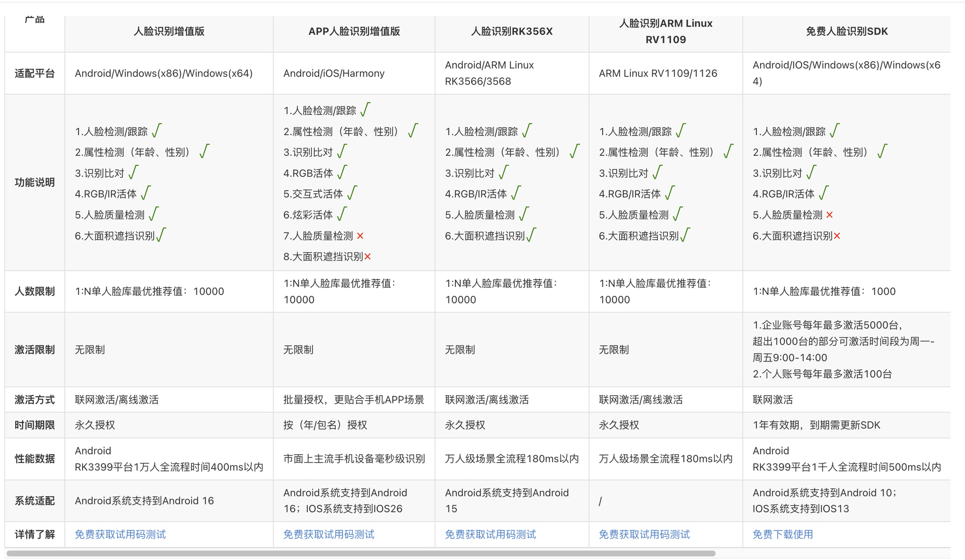Click 8.大面积遮挡识别 feature text
This screenshot has width=965, height=560.
pyautogui.click(x=323, y=257)
